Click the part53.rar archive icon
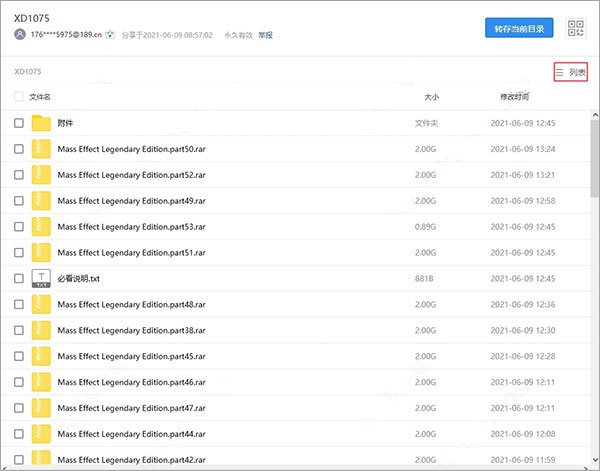The width and height of the screenshot is (600, 471). 41,227
